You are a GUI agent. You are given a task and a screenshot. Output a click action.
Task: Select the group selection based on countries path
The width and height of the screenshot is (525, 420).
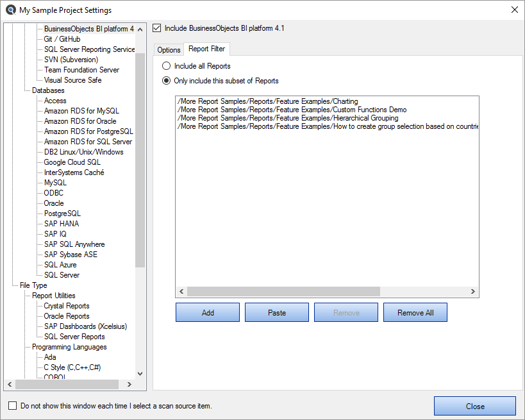click(328, 126)
